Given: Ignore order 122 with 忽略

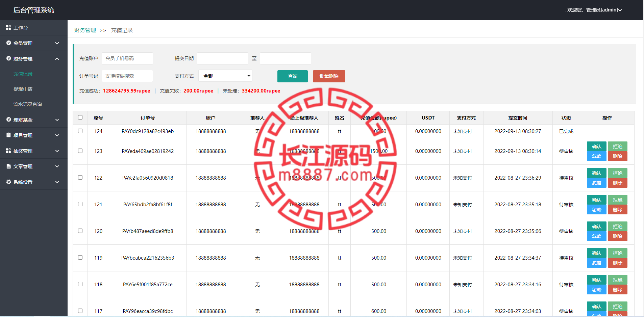Looking at the screenshot, I should (597, 183).
